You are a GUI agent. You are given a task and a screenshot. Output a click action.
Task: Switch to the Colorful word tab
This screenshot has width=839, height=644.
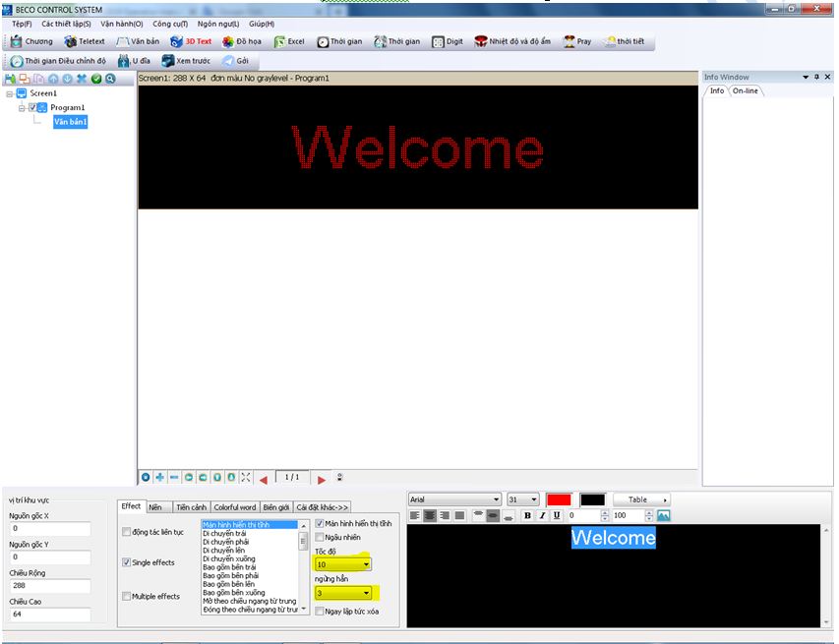tap(234, 507)
